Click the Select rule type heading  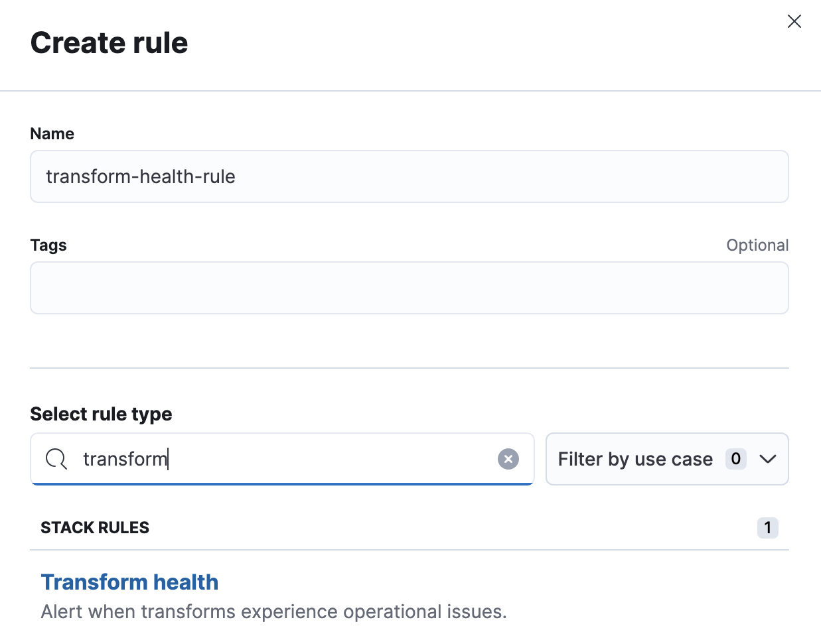click(x=101, y=413)
